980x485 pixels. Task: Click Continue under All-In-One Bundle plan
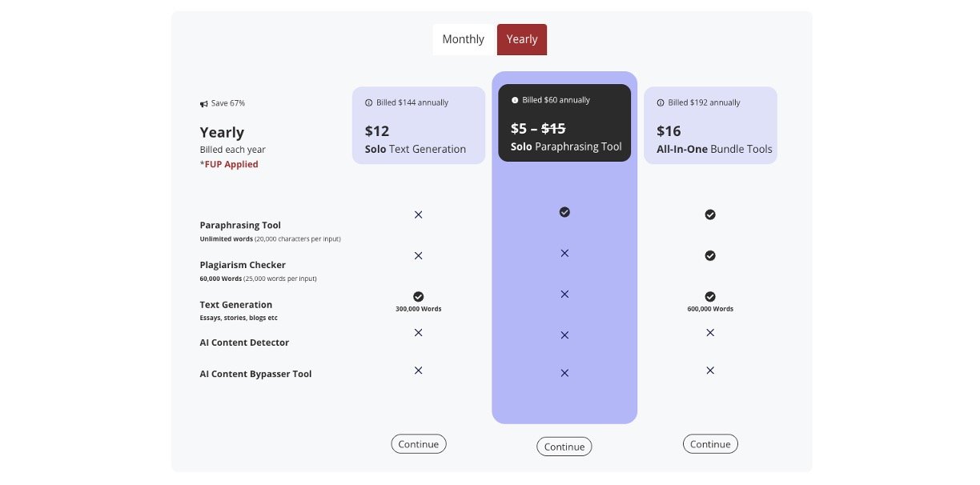(710, 444)
